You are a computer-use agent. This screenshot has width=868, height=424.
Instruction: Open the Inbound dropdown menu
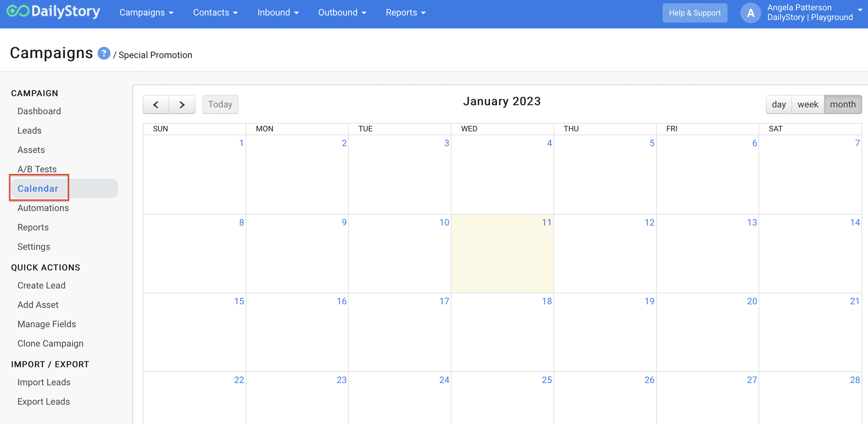click(x=278, y=13)
